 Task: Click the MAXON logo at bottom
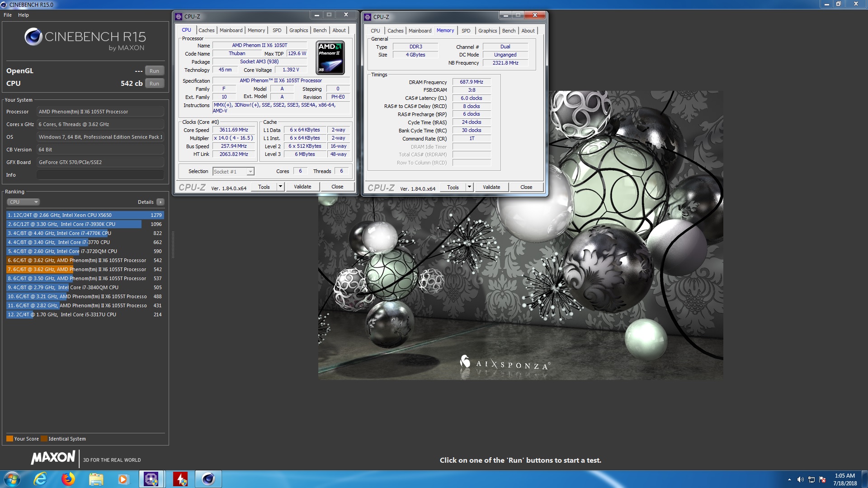click(x=53, y=458)
